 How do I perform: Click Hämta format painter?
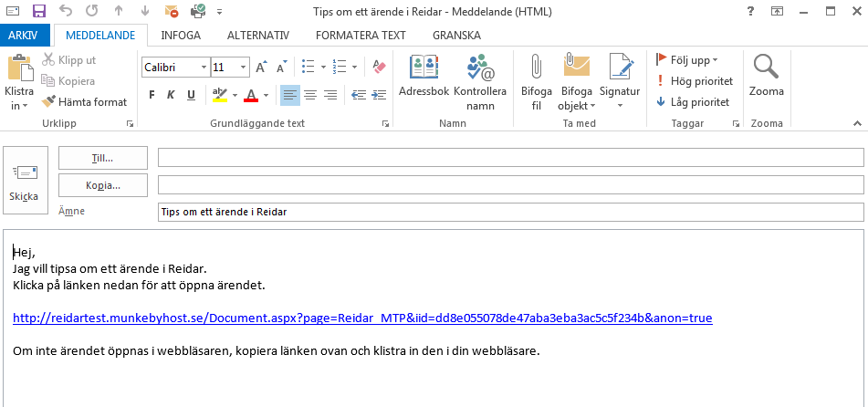85,102
